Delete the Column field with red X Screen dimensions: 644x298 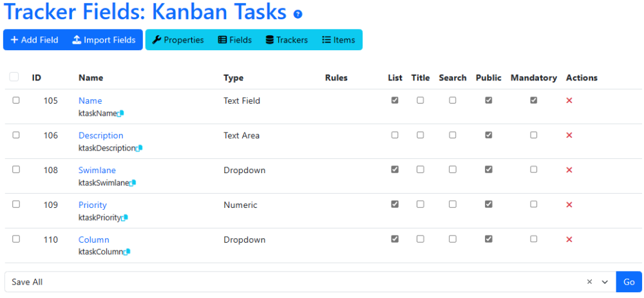[569, 239]
